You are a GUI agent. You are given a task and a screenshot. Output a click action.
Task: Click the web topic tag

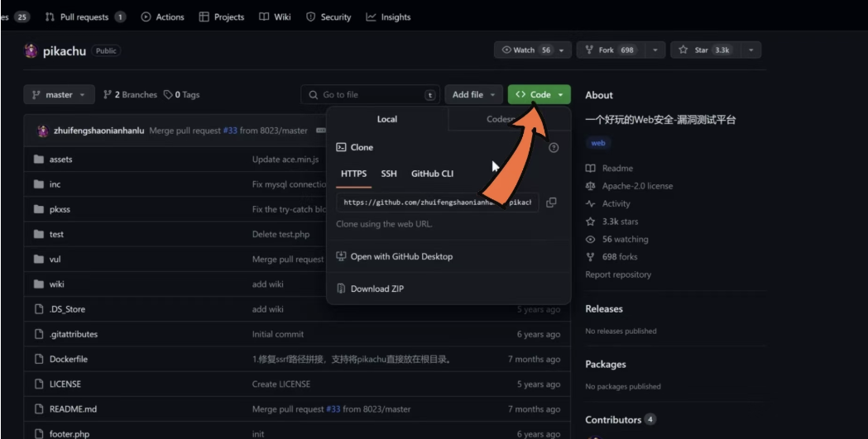click(x=598, y=143)
